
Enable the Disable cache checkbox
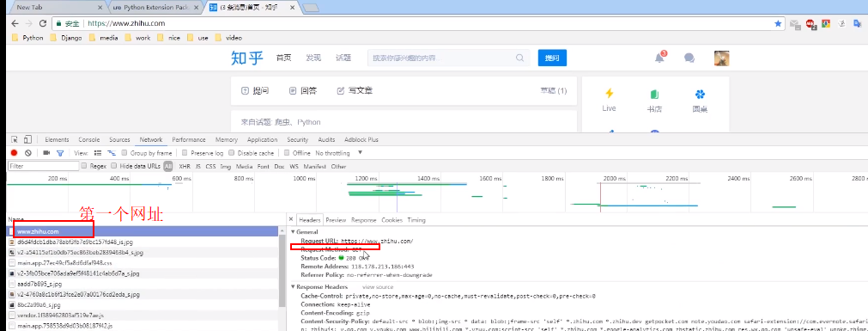tap(232, 153)
